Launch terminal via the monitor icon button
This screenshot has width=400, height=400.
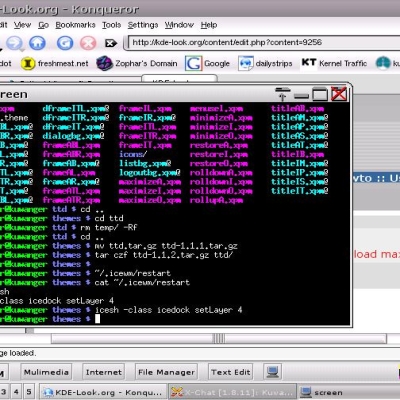273,372
